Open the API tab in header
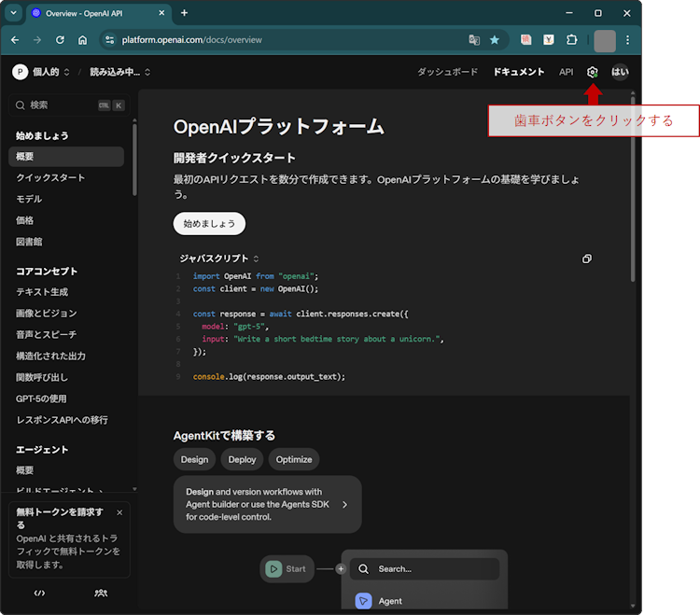700x615 pixels. [566, 72]
